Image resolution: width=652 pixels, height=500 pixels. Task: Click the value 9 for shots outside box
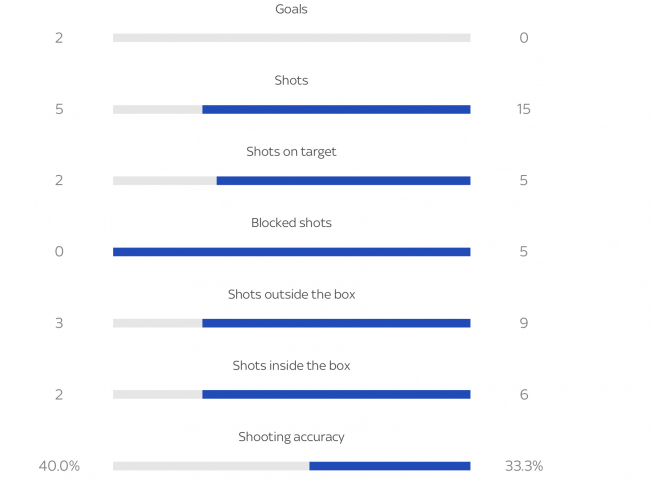[523, 323]
